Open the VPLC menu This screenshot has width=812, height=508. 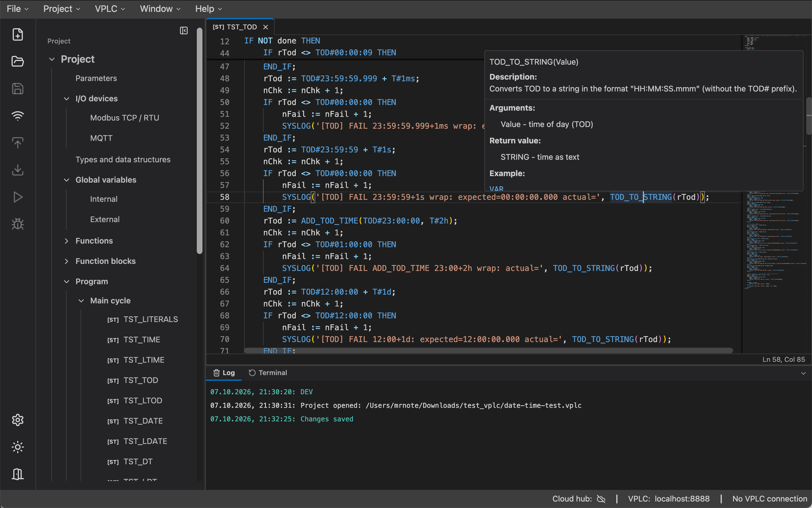tap(110, 9)
